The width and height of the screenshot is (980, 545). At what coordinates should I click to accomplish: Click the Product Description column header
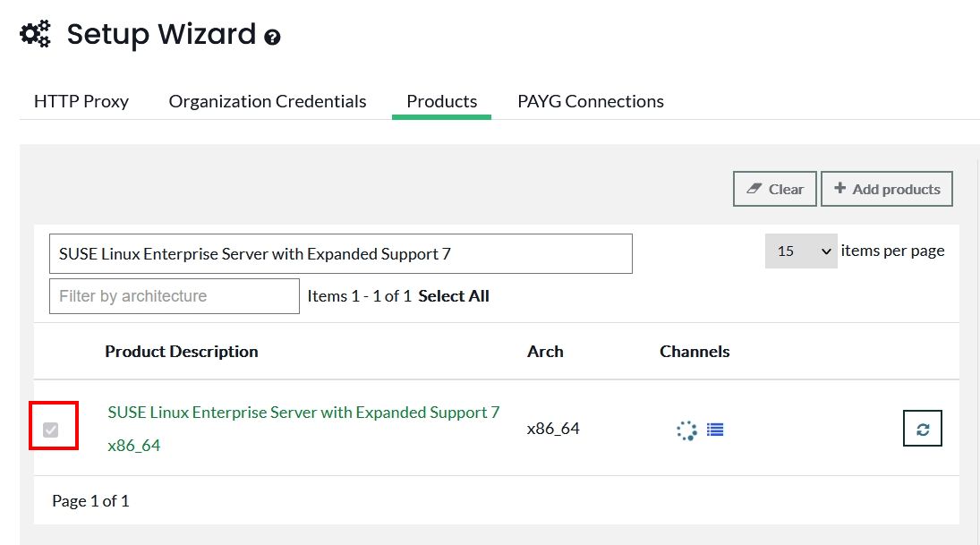click(x=182, y=351)
